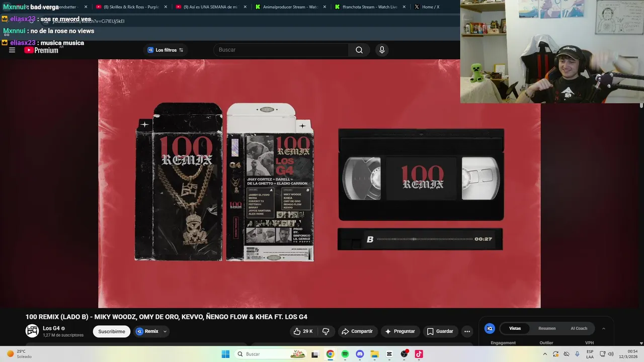644x362 pixels.
Task: Close the ffranchota Stream tab
Action: click(x=404, y=7)
